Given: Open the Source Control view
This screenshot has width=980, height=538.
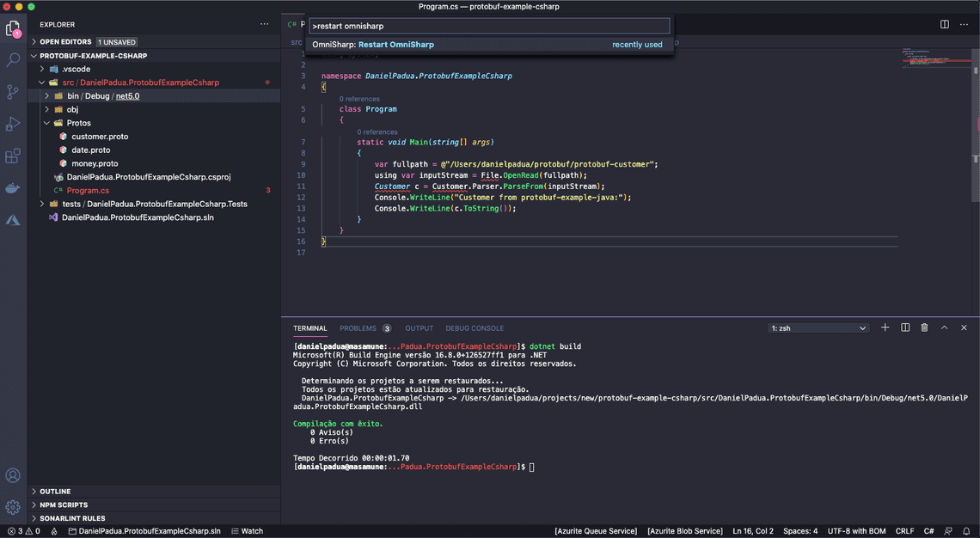Looking at the screenshot, I should (x=13, y=92).
